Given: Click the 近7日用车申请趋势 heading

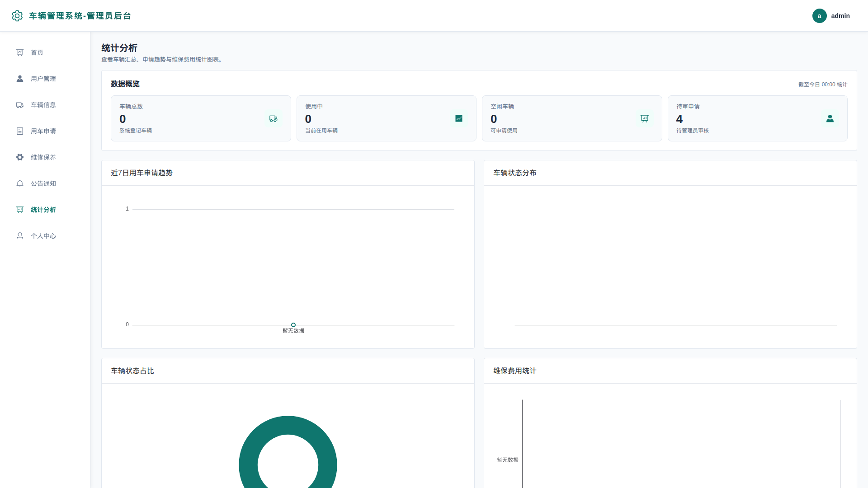Looking at the screenshot, I should point(142,173).
